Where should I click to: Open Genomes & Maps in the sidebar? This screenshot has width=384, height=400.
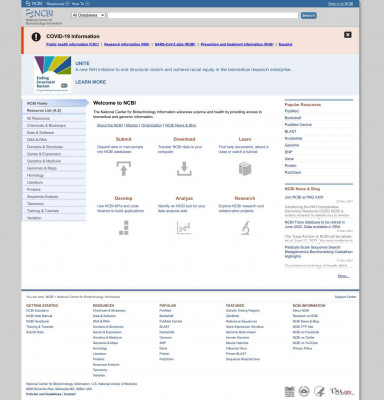(x=53, y=168)
